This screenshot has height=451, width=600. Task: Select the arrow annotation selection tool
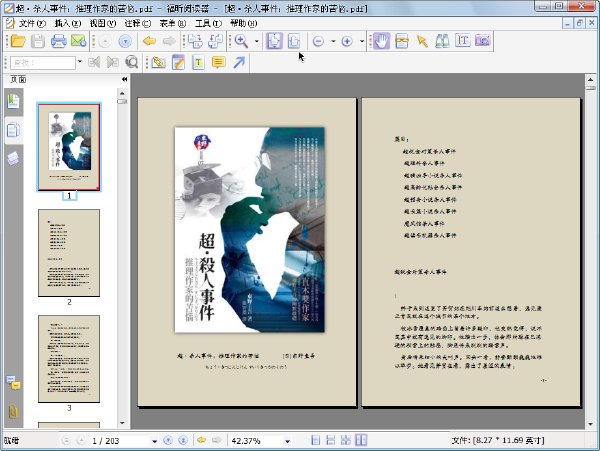(x=422, y=41)
